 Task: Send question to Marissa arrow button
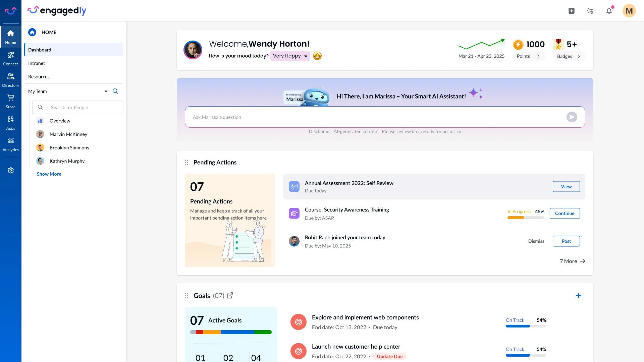click(572, 117)
